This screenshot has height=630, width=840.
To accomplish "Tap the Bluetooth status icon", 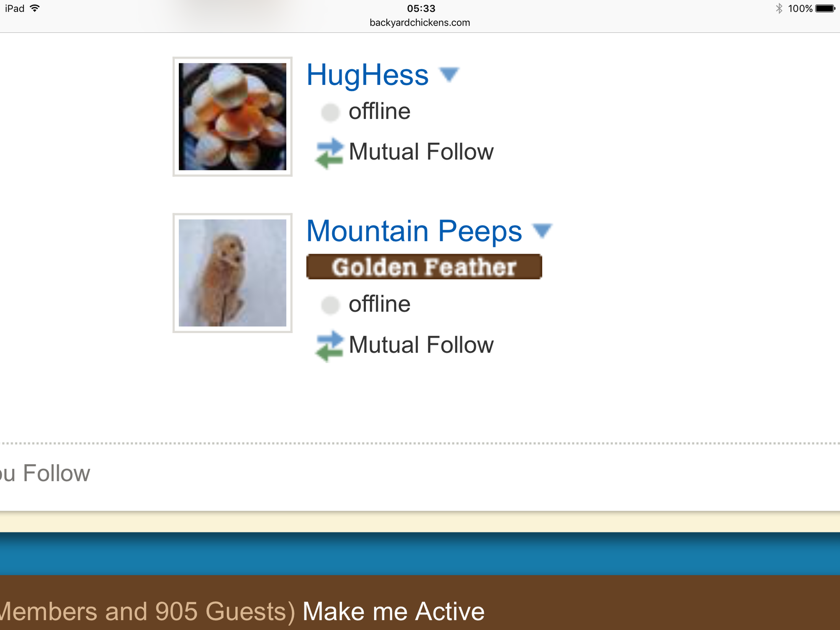I will point(779,8).
